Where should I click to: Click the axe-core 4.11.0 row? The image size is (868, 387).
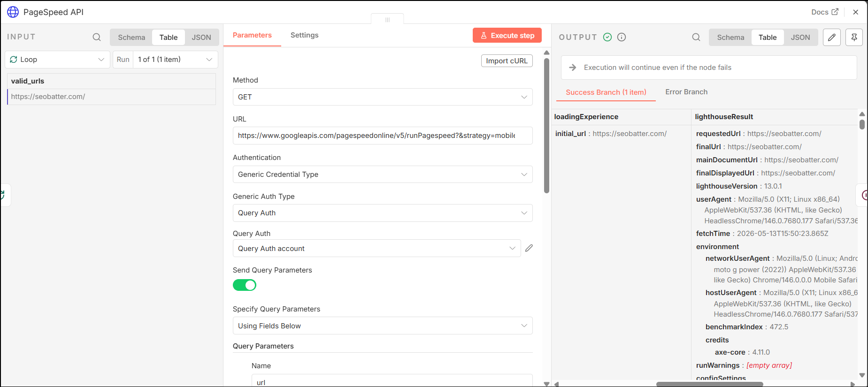click(x=742, y=352)
